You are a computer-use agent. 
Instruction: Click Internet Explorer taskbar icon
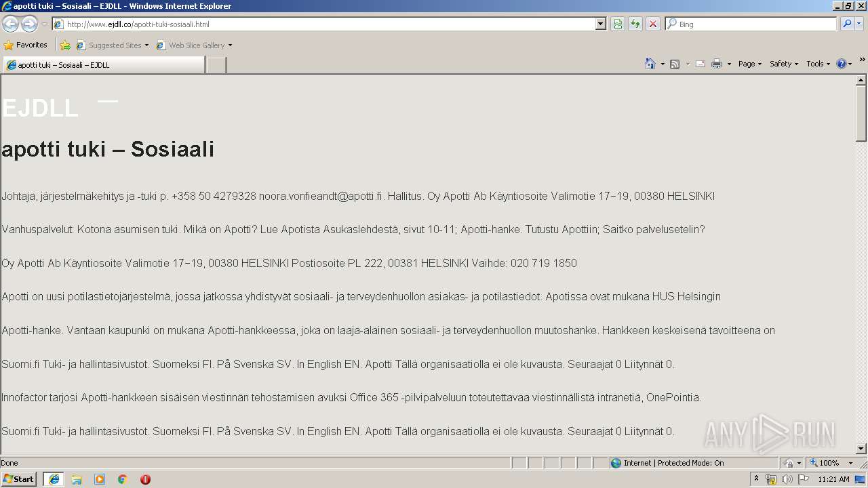click(x=54, y=479)
